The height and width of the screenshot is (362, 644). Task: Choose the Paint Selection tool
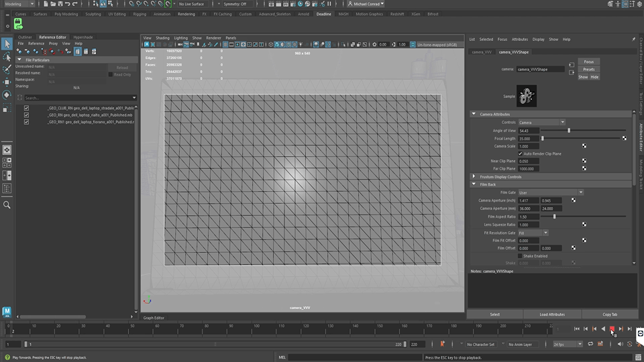tap(7, 69)
